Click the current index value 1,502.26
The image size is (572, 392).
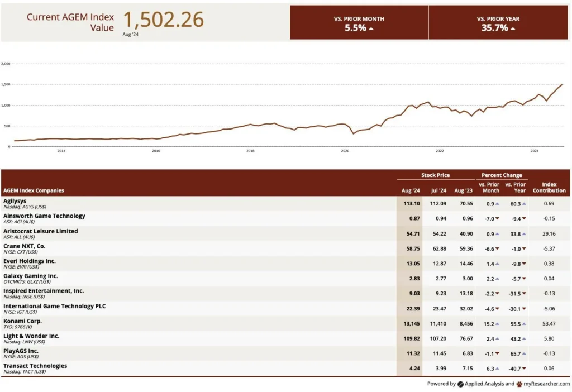(x=163, y=20)
